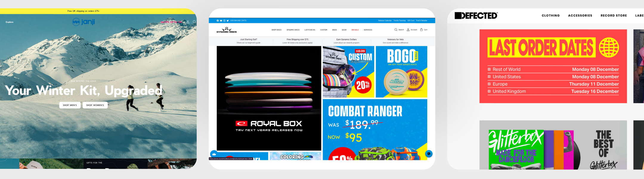Open the Janji account person icon
The height and width of the screenshot is (179, 644).
pos(188,22)
